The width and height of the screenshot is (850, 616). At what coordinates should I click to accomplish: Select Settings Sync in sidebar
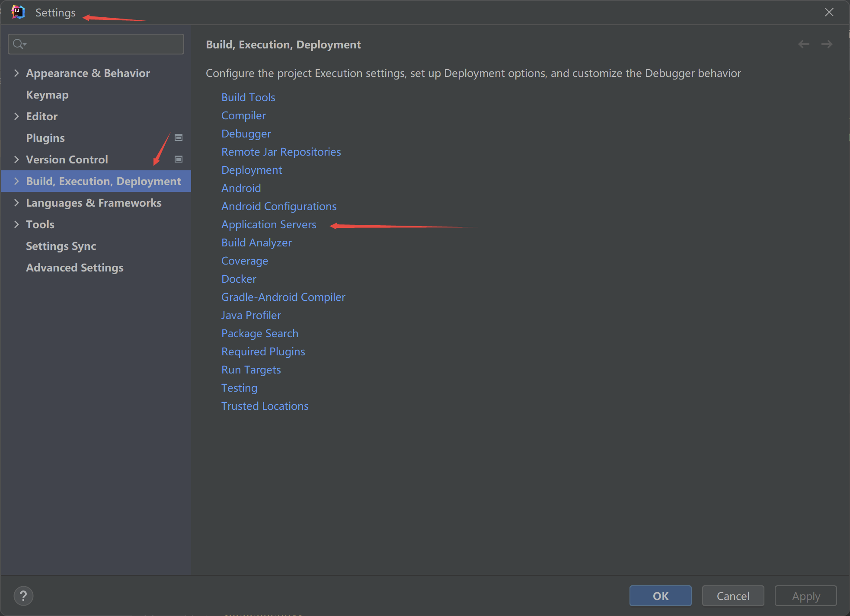(x=61, y=246)
